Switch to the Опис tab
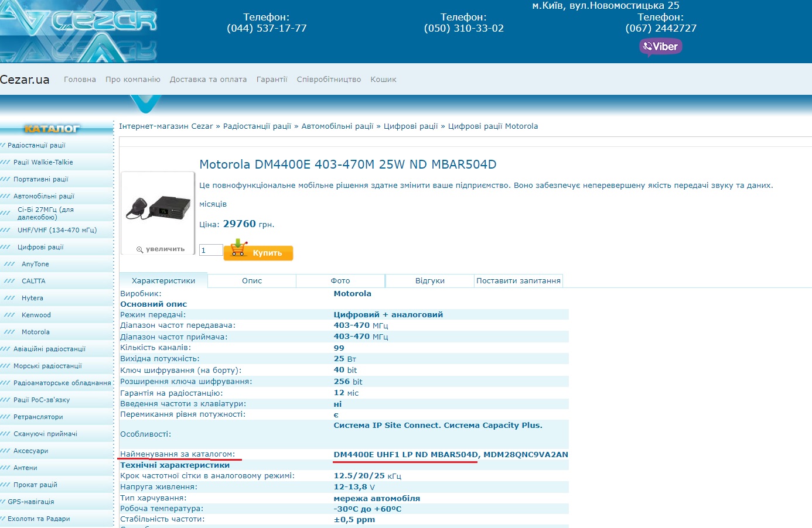The image size is (812, 528). [252, 281]
